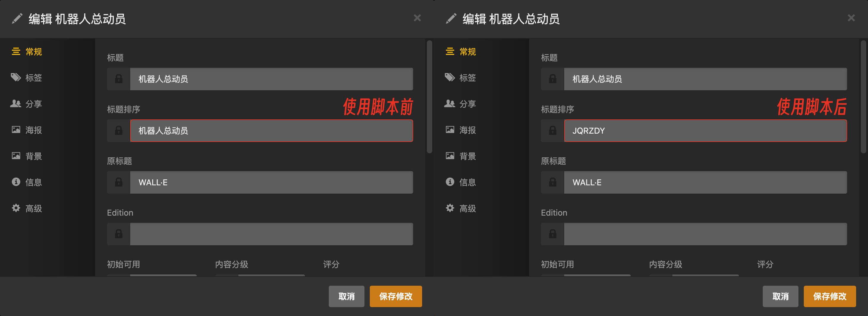
Task: Select the 标签 (tags) sidebar icon
Action: coord(16,78)
